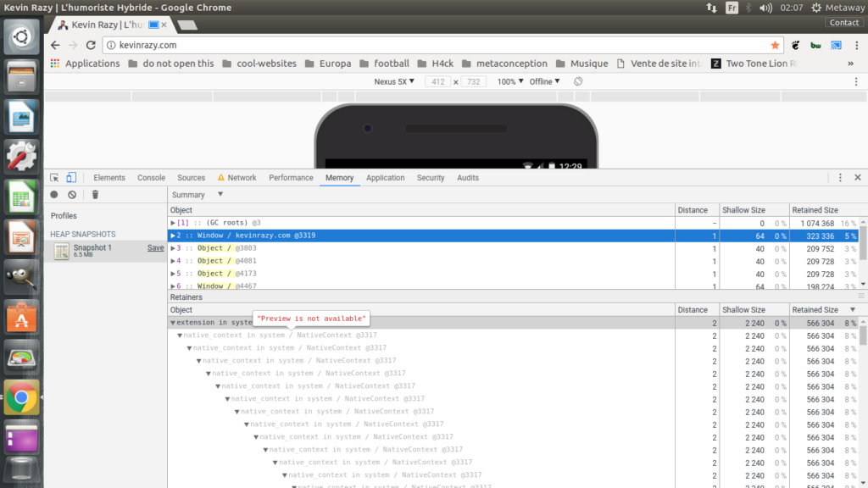Viewport: 868px width, 488px height.
Task: Open the 100% zoom dropdown
Action: coord(509,81)
